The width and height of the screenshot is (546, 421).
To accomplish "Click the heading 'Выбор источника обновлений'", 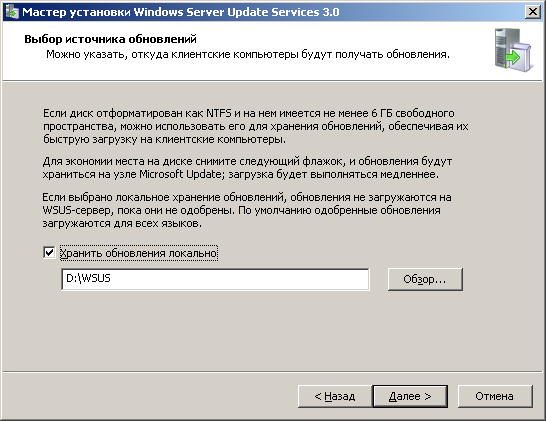I will (110, 39).
